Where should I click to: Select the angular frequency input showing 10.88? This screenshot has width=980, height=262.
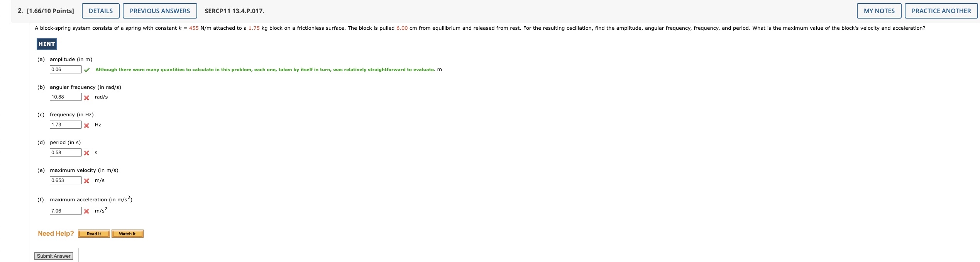pyautogui.click(x=65, y=97)
